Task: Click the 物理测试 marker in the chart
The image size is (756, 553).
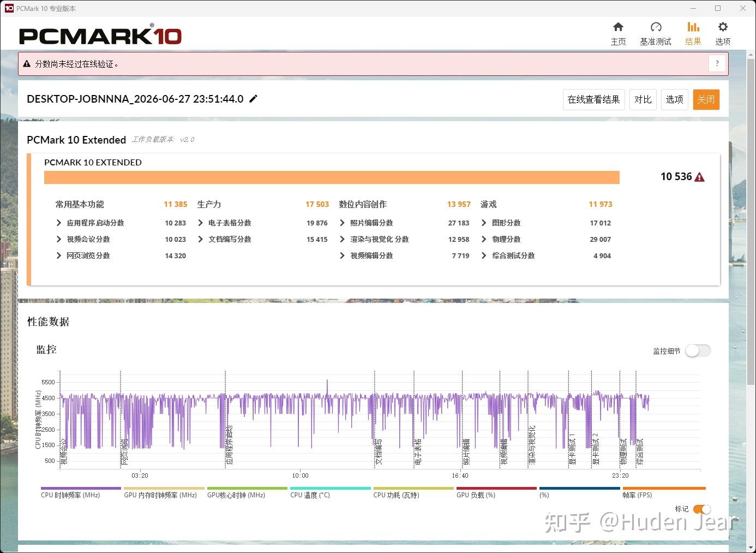Action: point(624,451)
